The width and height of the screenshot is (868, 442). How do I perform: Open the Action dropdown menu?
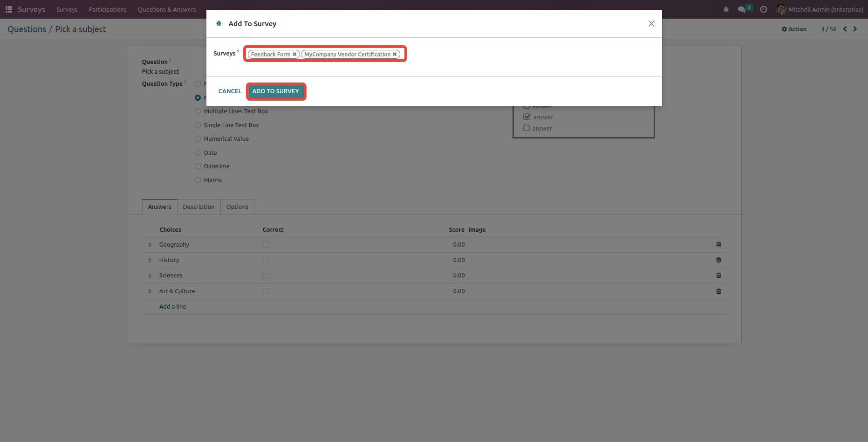coord(794,29)
